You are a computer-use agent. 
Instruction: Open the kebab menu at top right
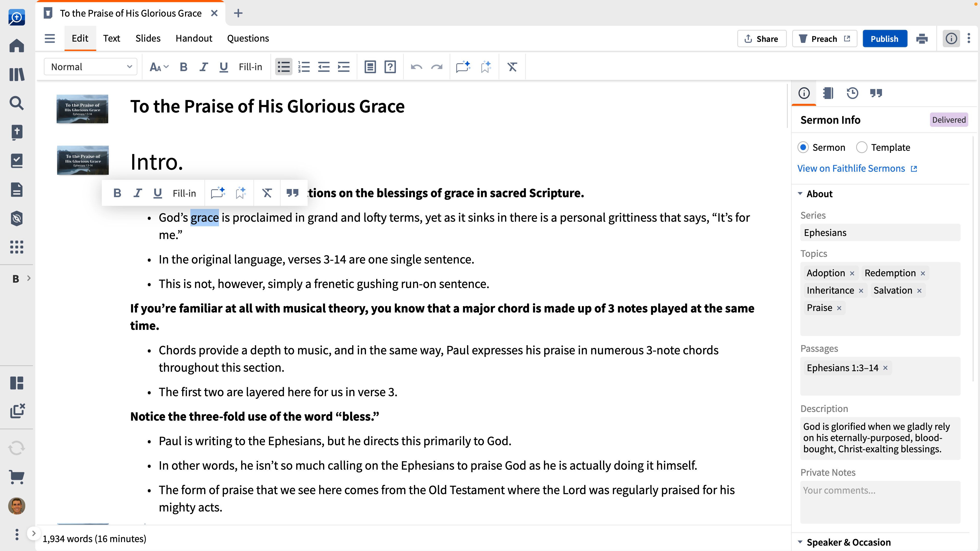[x=969, y=39]
